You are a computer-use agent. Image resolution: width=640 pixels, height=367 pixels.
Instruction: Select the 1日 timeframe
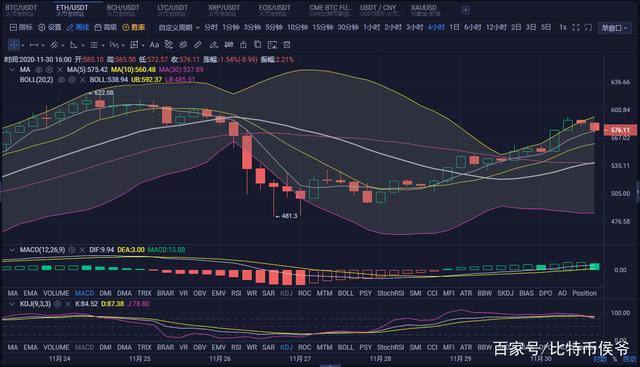coord(454,27)
